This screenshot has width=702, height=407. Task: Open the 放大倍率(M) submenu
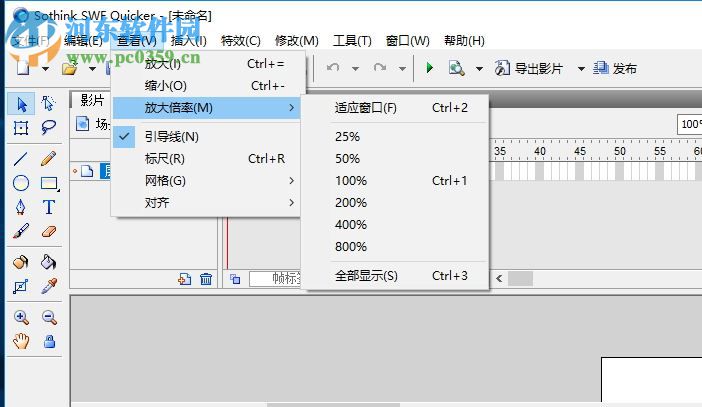pos(206,108)
